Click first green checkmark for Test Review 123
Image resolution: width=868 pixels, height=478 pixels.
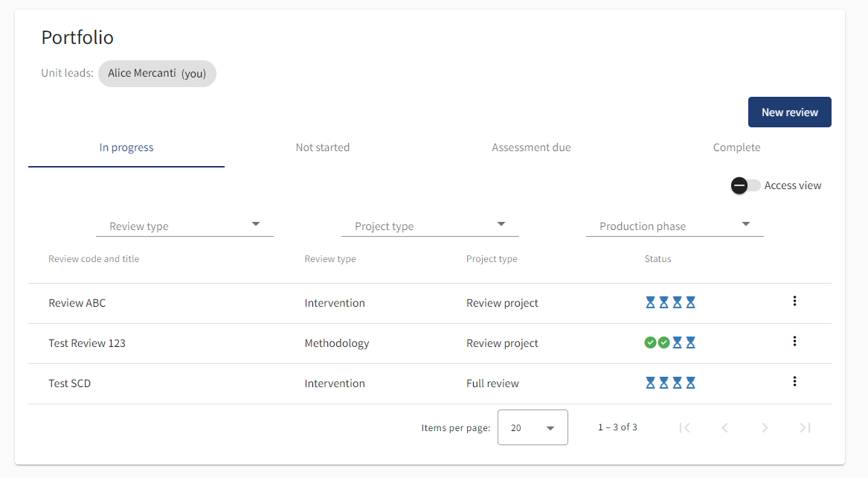650,342
